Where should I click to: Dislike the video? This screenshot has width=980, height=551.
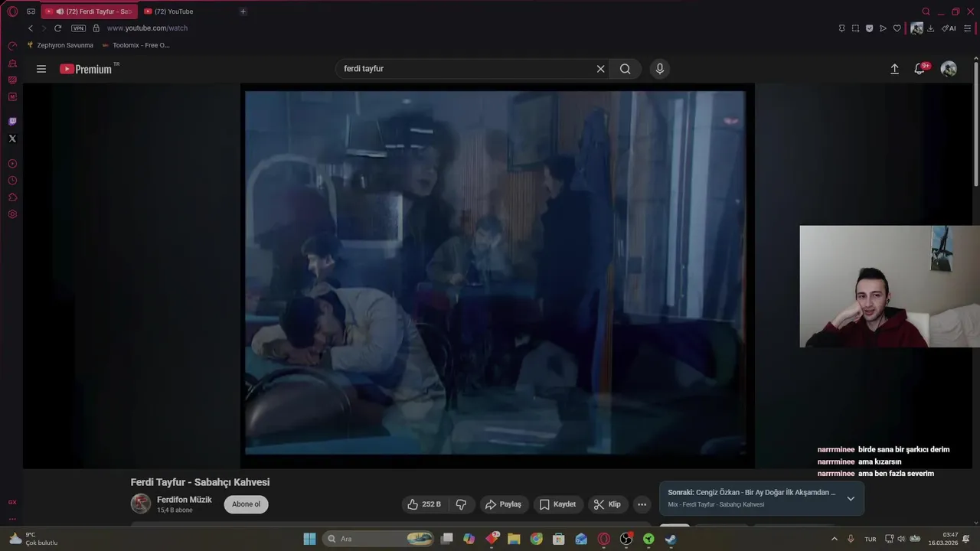point(461,504)
